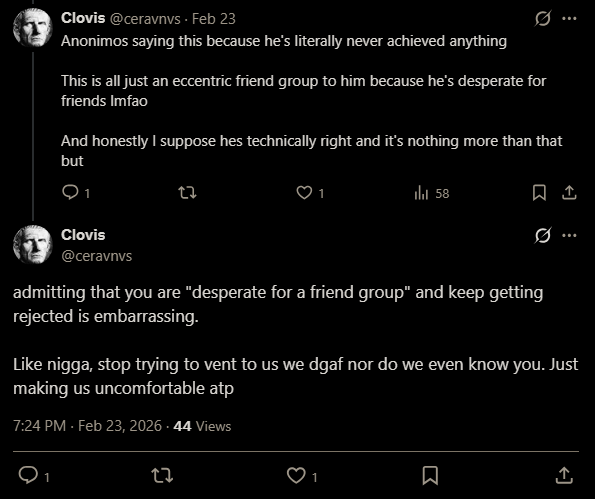Open the 44 Views count

click(202, 426)
